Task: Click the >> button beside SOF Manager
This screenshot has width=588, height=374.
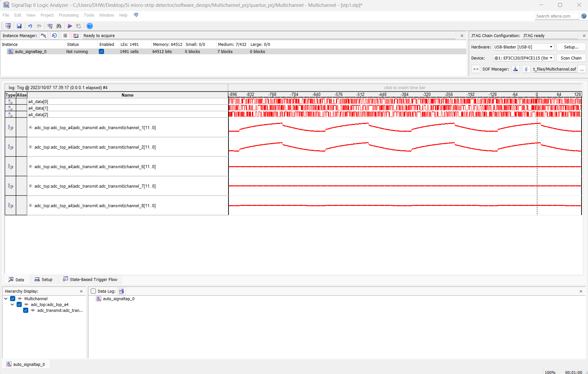Action: 476,69
